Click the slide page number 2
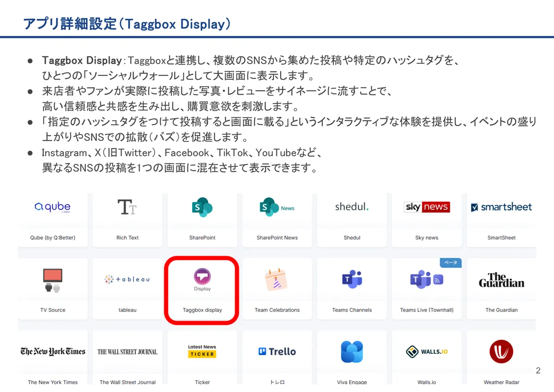Screen dimensions: 554x392 pyautogui.click(x=538, y=370)
